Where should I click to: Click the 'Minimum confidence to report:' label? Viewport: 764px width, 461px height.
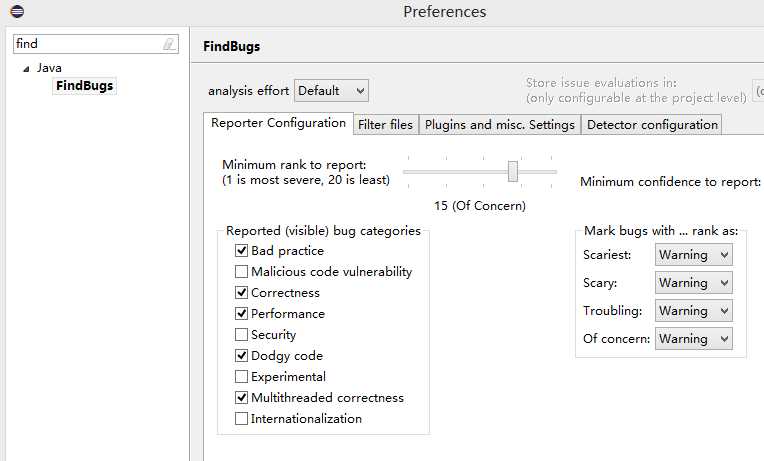[x=670, y=182]
